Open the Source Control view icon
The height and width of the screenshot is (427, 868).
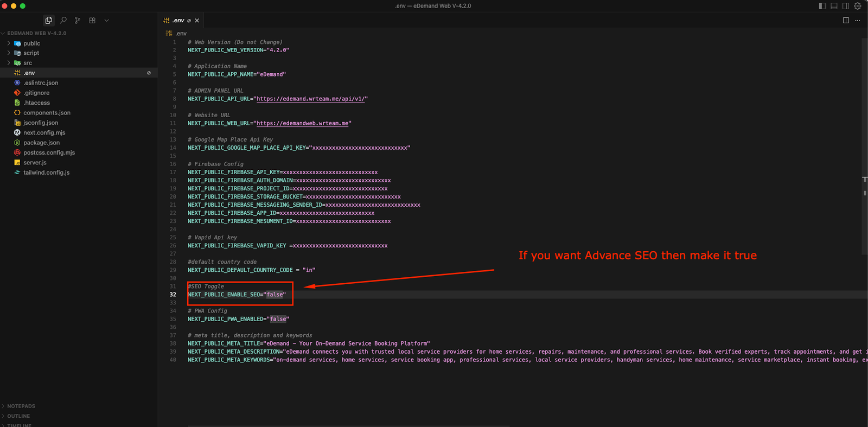click(x=78, y=20)
